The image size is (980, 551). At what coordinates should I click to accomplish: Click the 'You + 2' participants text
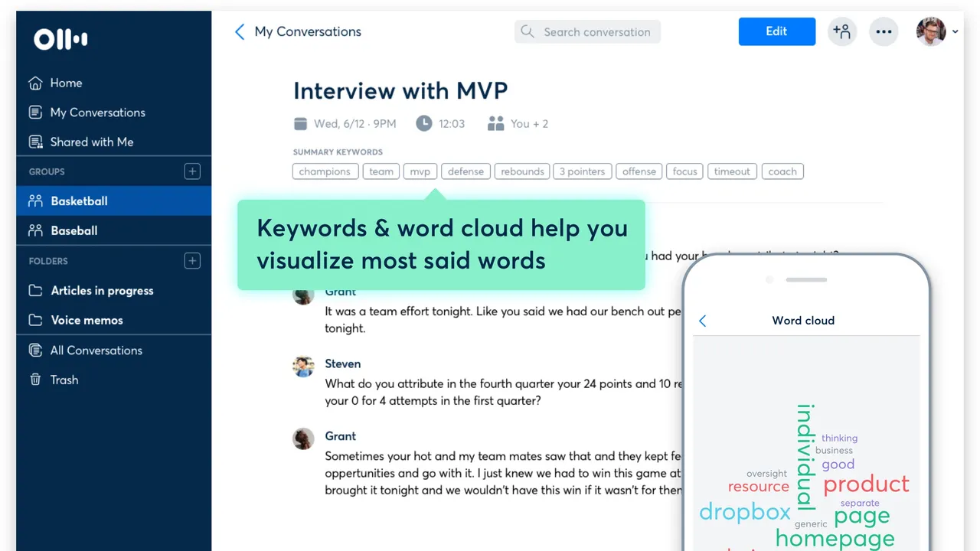click(529, 123)
